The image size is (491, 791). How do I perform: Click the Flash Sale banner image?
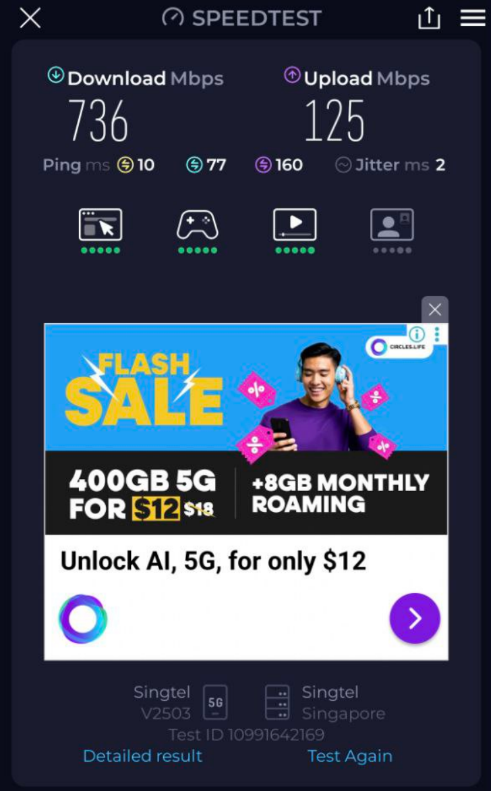pyautogui.click(x=246, y=428)
